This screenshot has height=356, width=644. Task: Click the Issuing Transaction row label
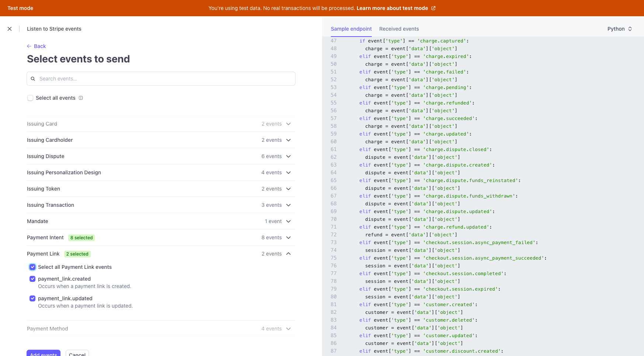click(51, 205)
